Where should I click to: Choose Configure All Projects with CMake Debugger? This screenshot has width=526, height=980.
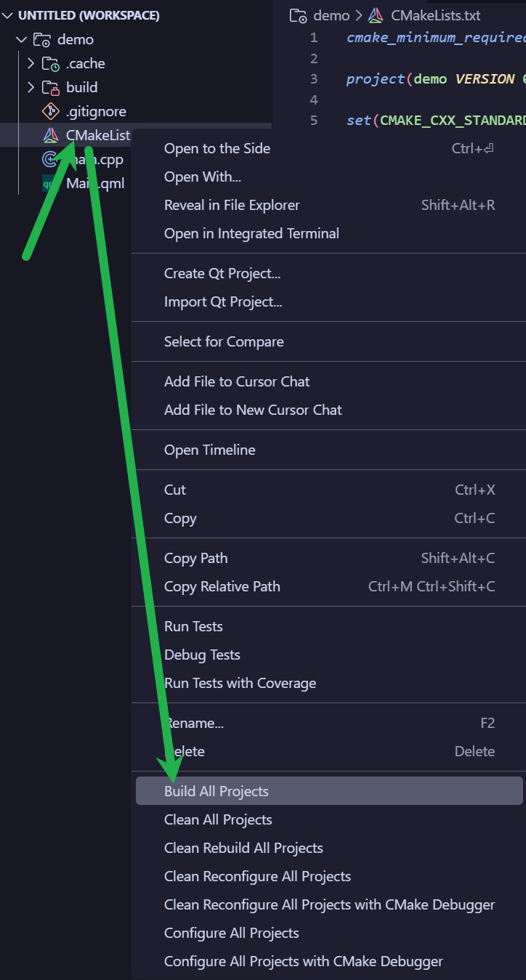[303, 960]
